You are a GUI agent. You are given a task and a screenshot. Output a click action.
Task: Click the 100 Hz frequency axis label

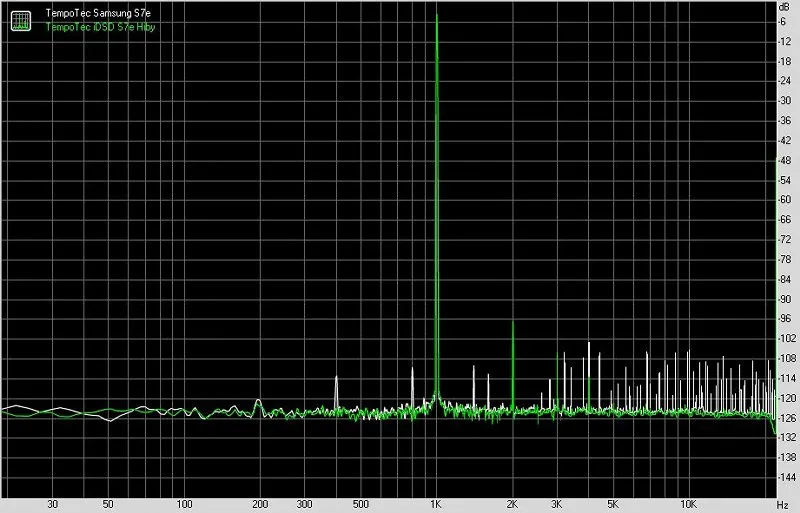pyautogui.click(x=184, y=504)
